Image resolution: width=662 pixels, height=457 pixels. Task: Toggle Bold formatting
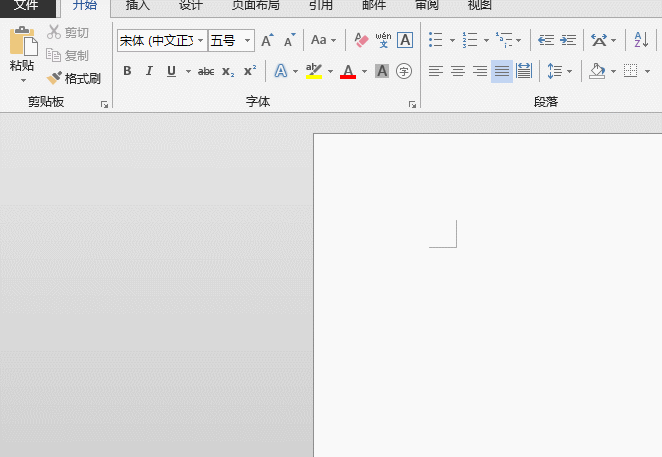pyautogui.click(x=127, y=71)
